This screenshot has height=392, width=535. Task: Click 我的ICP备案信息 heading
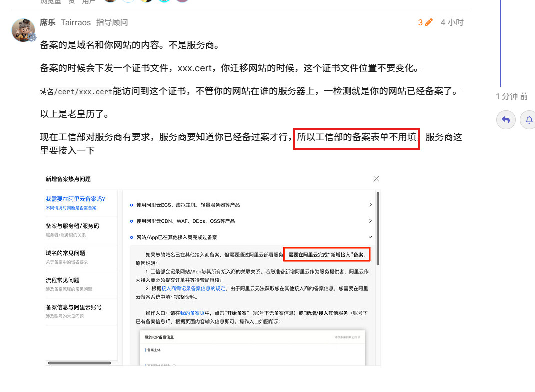pos(159,337)
